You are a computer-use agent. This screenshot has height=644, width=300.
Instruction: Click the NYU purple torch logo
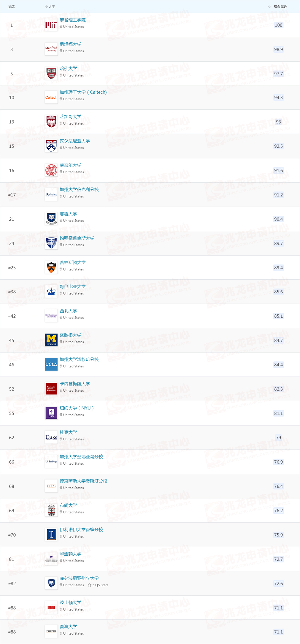pos(51,413)
